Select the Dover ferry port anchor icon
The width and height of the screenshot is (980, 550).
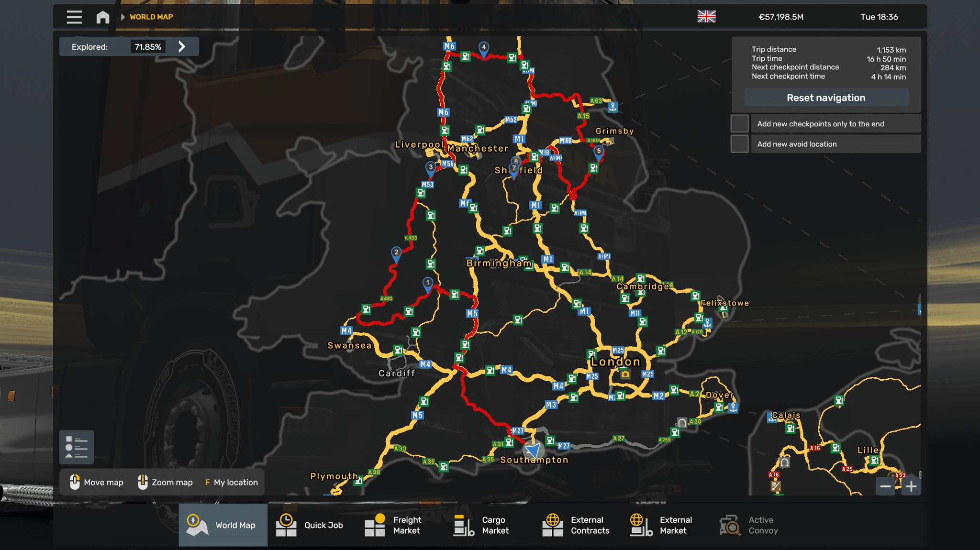[733, 407]
